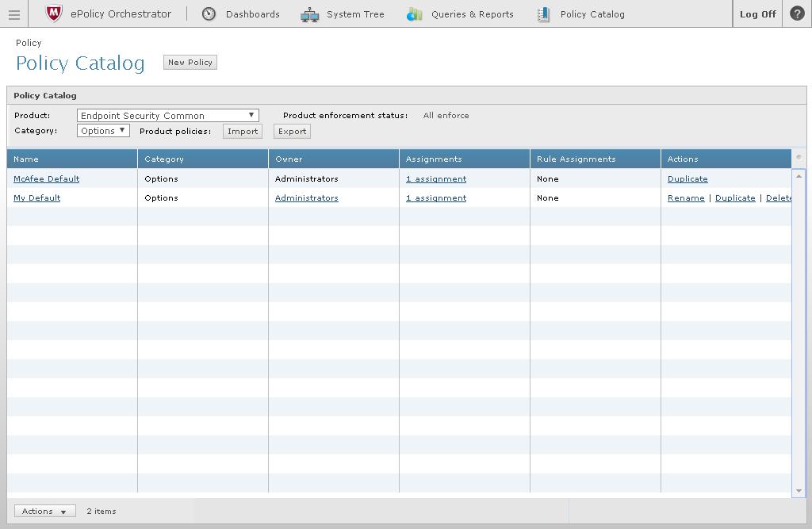Viewport: 812px width, 529px height.
Task: Click the Policy Catalog notebook icon
Action: pos(543,14)
